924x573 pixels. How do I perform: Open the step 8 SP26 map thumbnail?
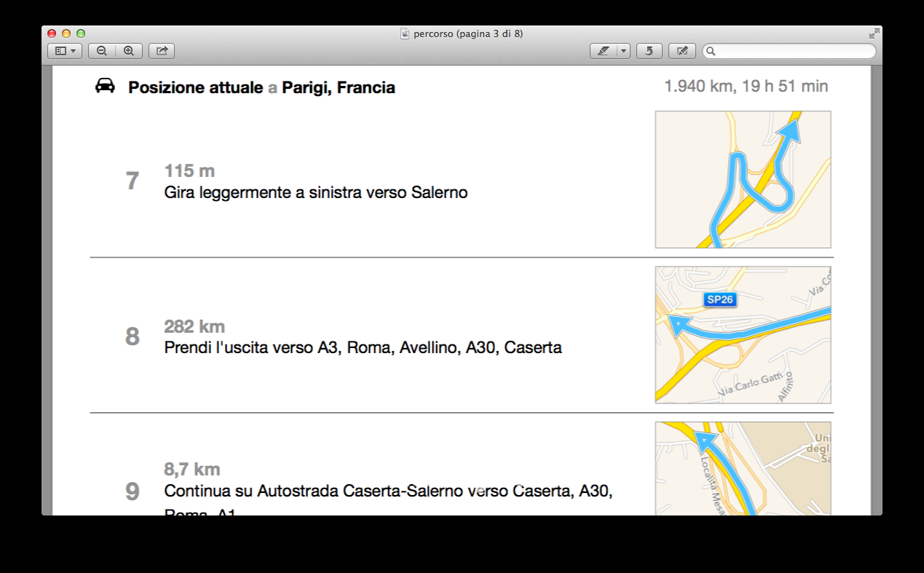[743, 334]
